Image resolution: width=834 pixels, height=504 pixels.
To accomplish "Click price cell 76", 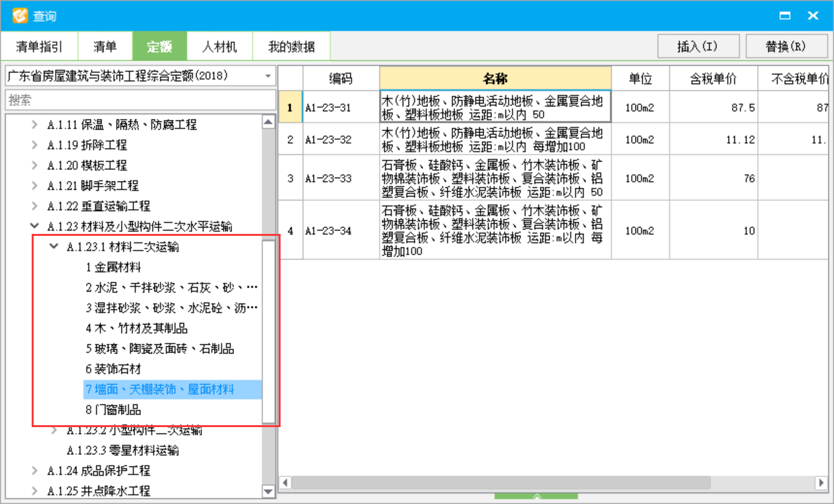I will pyautogui.click(x=713, y=178).
